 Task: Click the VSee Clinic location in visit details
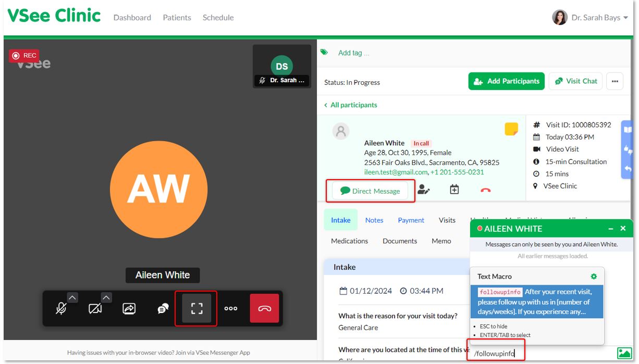560,186
